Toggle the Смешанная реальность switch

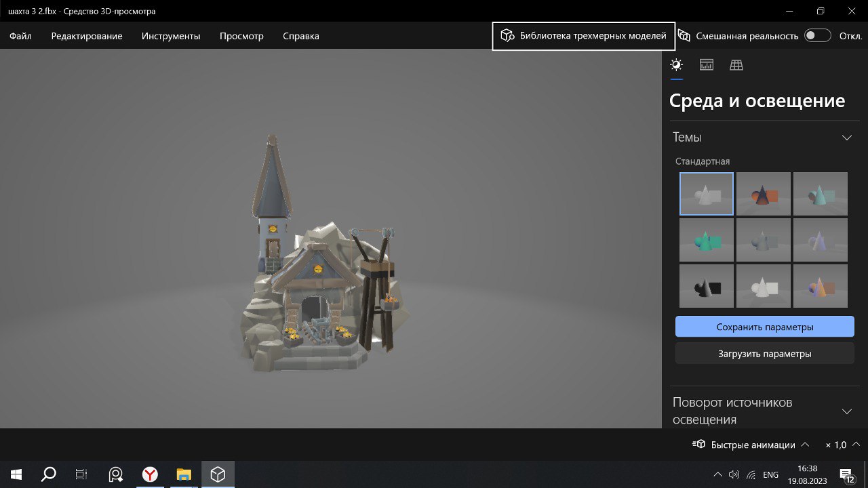click(x=817, y=36)
